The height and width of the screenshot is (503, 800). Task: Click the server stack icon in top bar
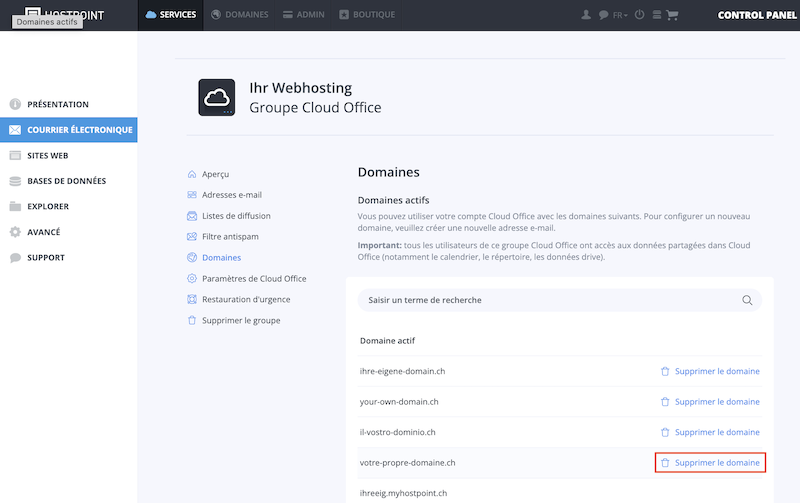(x=657, y=15)
